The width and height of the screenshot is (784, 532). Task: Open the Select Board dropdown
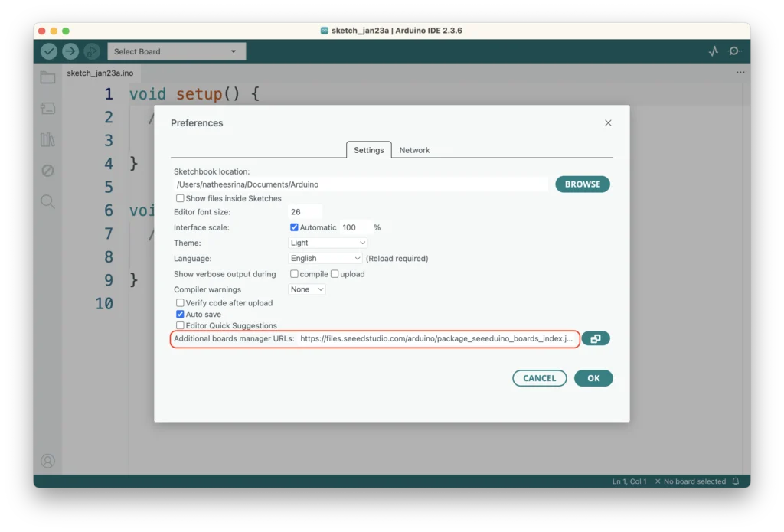(176, 51)
